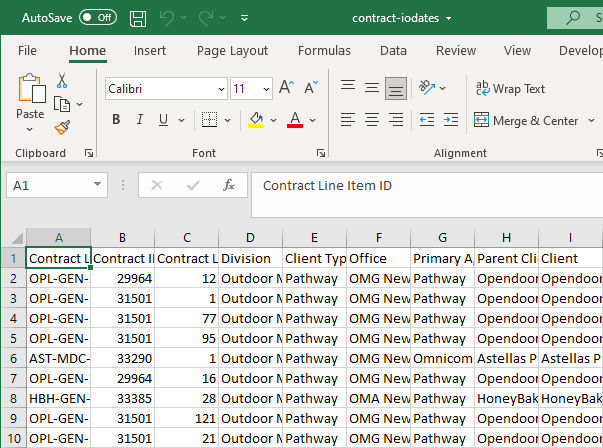The image size is (603, 448).
Task: Open Customize Quick Access Toolbar menu
Action: (244, 18)
